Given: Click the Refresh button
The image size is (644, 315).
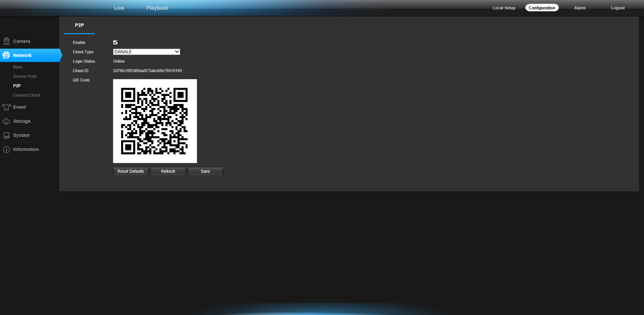Looking at the screenshot, I should point(168,171).
